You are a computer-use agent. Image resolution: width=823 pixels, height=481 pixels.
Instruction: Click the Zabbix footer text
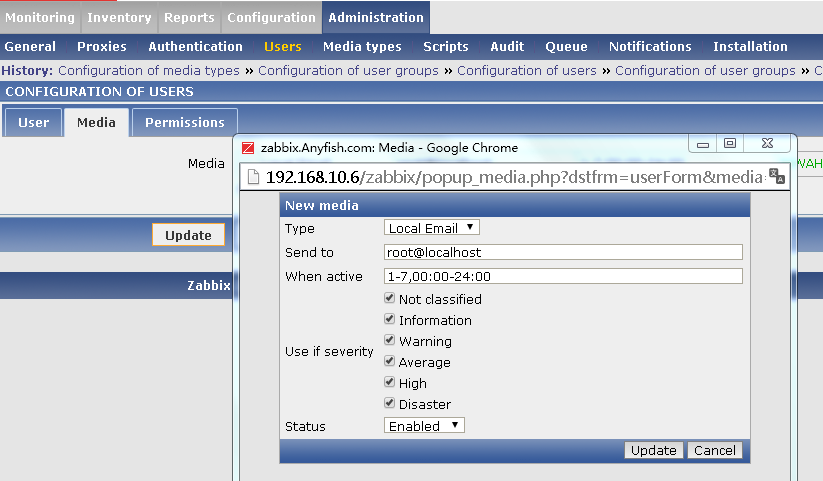[x=209, y=286]
